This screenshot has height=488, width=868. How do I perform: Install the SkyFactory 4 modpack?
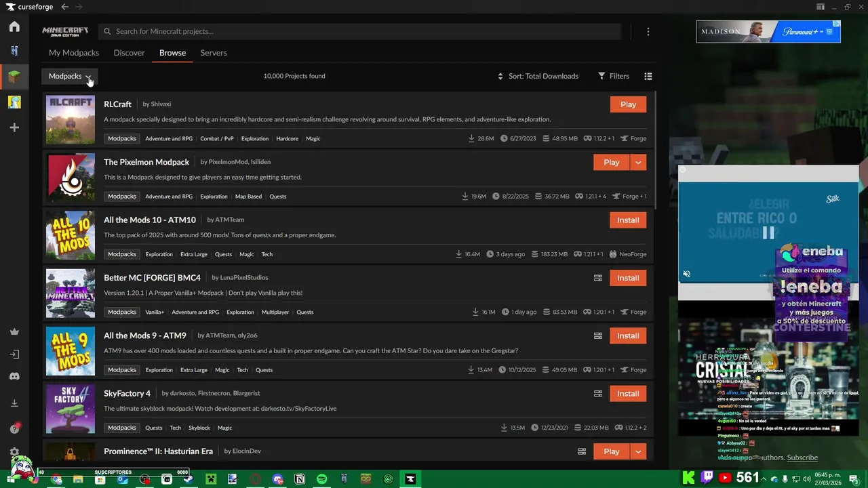pos(628,393)
